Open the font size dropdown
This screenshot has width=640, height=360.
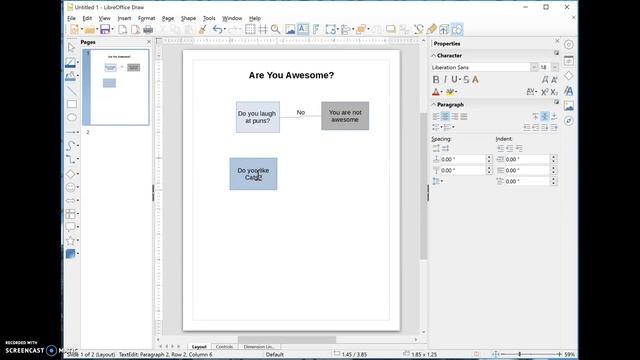pyautogui.click(x=555, y=67)
